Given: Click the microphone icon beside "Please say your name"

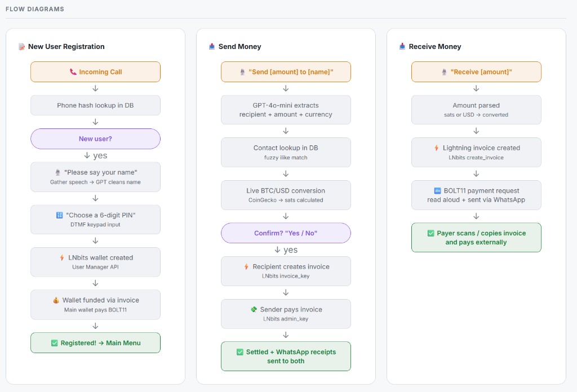Looking at the screenshot, I should 57,172.
